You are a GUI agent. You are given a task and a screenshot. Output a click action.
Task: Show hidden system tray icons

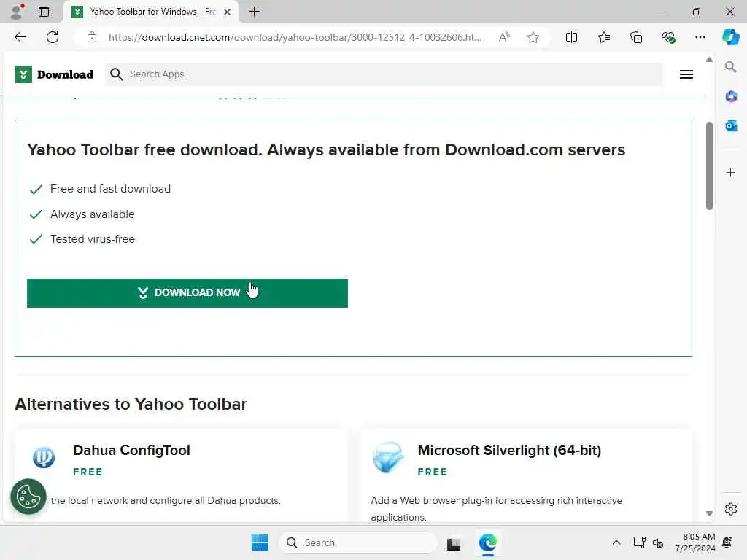(x=616, y=542)
